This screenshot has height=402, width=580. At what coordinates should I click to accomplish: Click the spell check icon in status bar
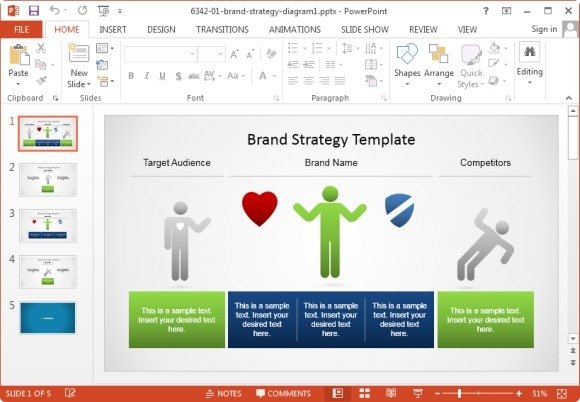click(70, 393)
